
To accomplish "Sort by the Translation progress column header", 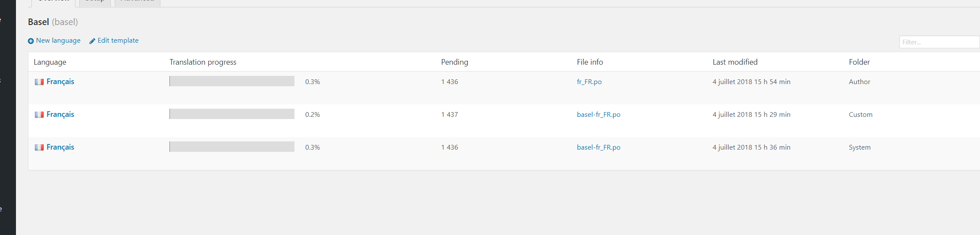I will click(203, 62).
